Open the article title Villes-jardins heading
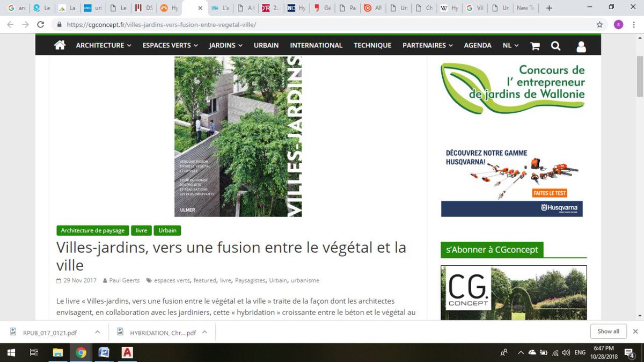This screenshot has height=362, width=644. (x=231, y=256)
